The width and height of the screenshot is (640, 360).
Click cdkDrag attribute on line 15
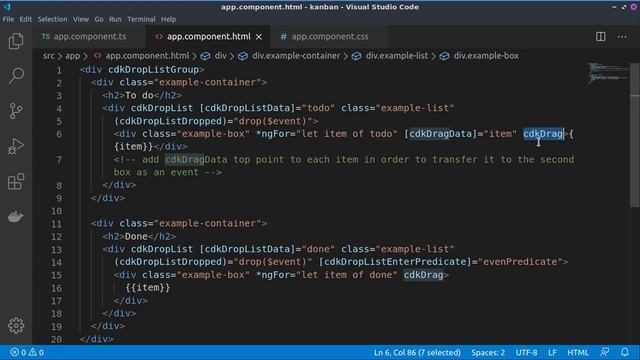423,275
